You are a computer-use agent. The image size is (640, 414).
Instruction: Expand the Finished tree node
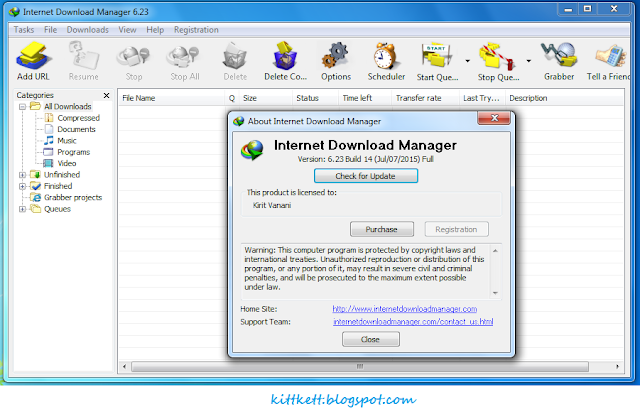point(22,186)
